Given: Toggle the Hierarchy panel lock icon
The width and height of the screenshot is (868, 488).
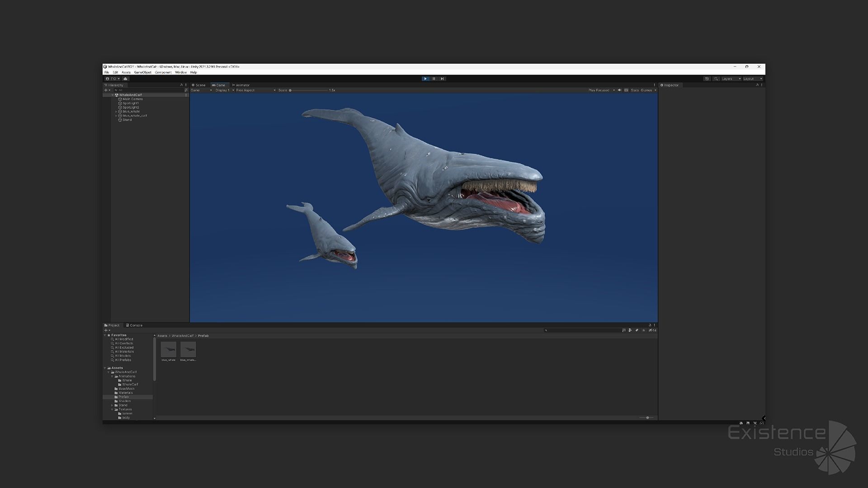Looking at the screenshot, I should tap(182, 85).
